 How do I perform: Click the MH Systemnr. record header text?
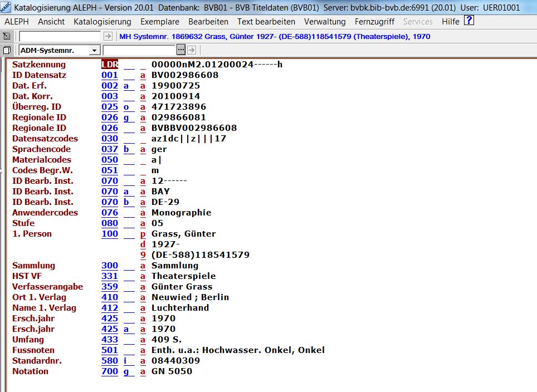tap(275, 37)
